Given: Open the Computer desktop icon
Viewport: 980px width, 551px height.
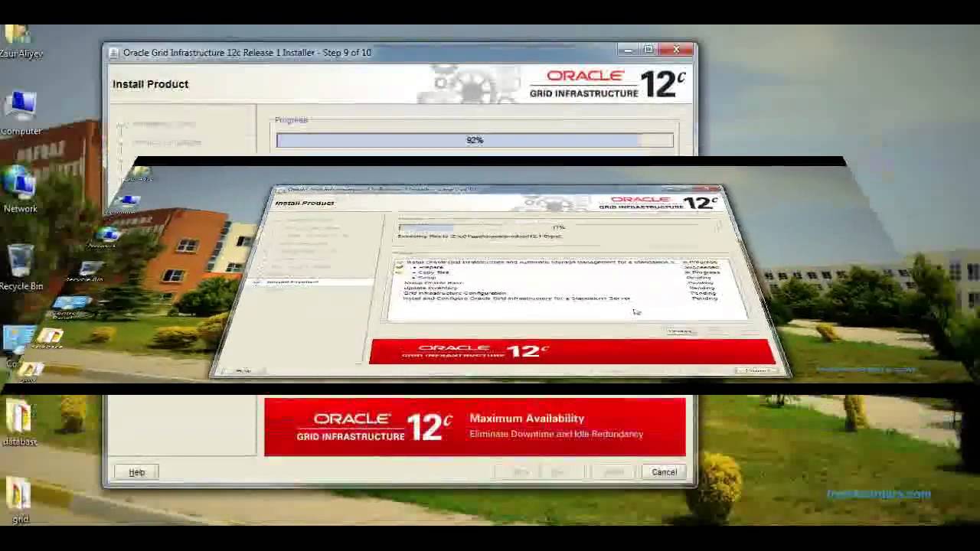Looking at the screenshot, I should click(21, 113).
